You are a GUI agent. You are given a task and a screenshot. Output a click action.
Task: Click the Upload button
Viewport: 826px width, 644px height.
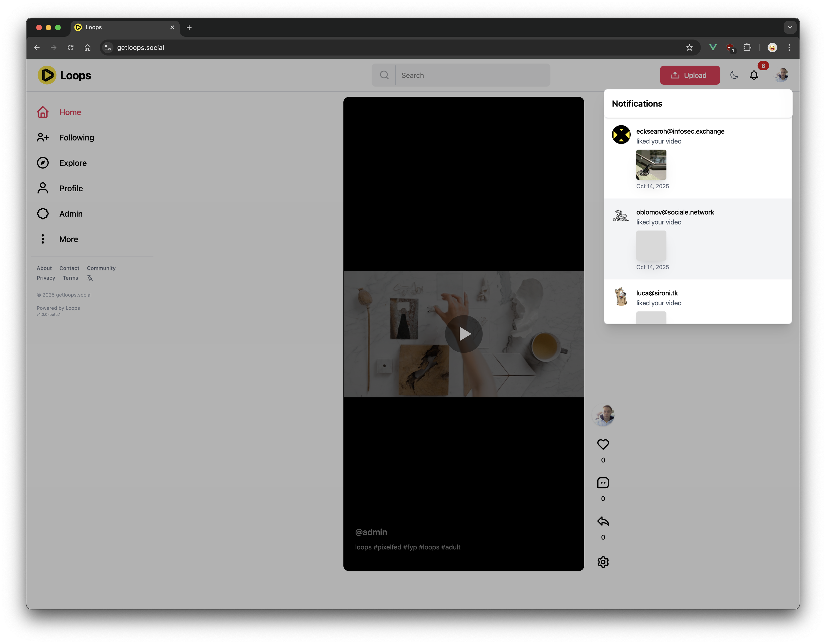689,75
